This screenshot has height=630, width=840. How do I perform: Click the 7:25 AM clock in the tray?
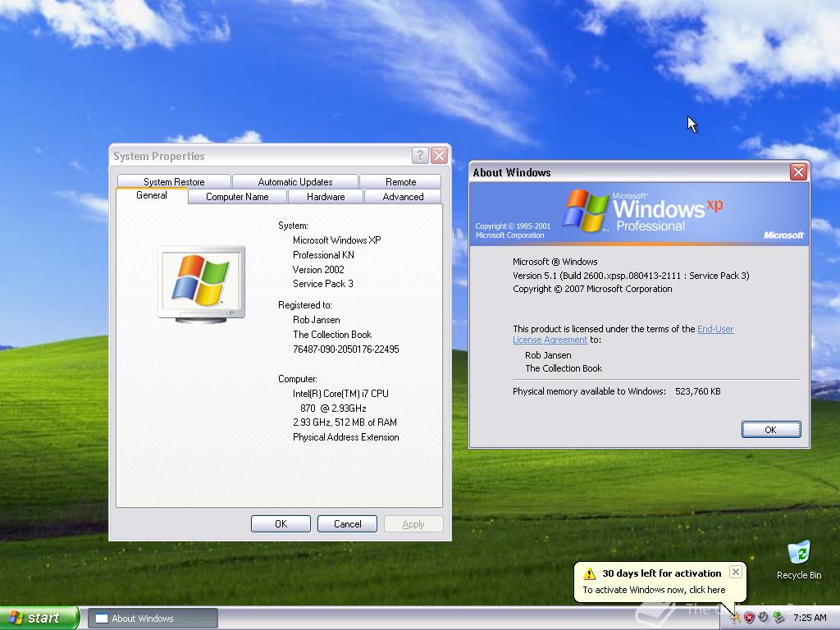click(810, 619)
